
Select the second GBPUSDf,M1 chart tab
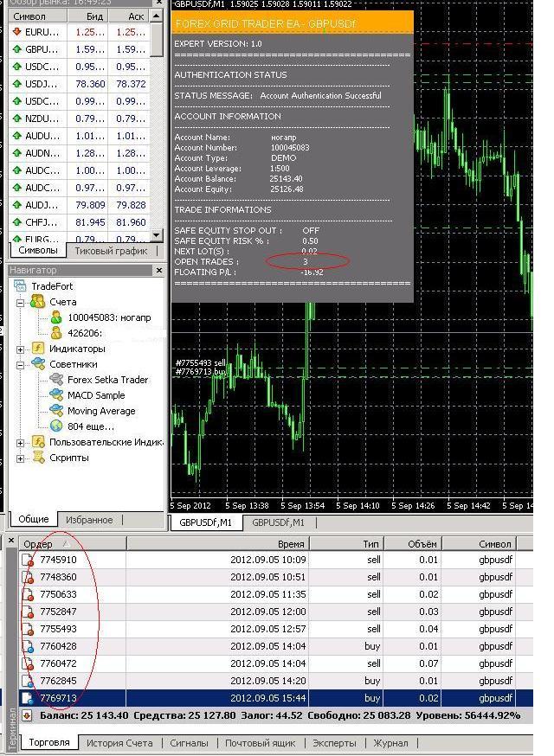click(x=279, y=522)
